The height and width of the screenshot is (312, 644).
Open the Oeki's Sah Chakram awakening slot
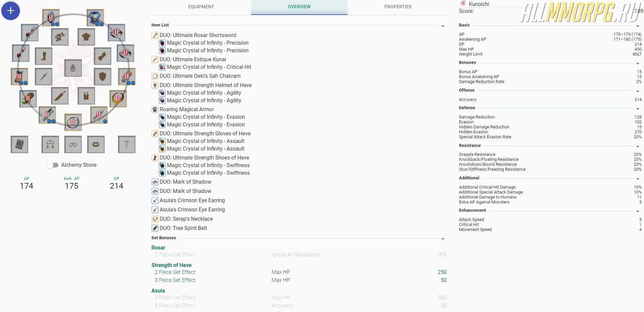click(73, 122)
